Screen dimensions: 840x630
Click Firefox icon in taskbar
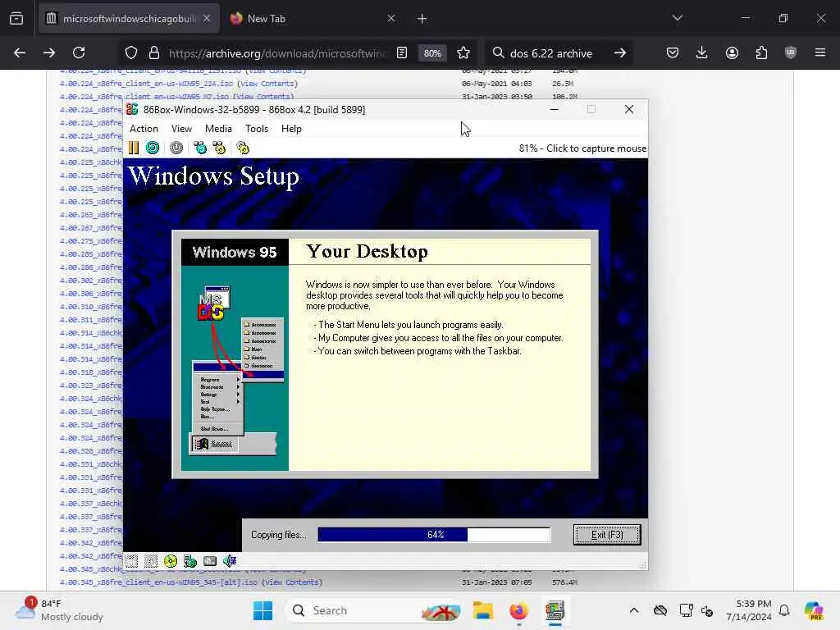(x=518, y=610)
